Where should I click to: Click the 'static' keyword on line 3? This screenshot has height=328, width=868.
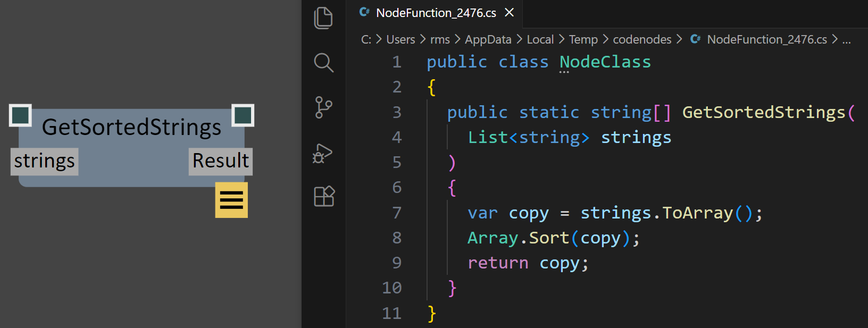pyautogui.click(x=549, y=113)
